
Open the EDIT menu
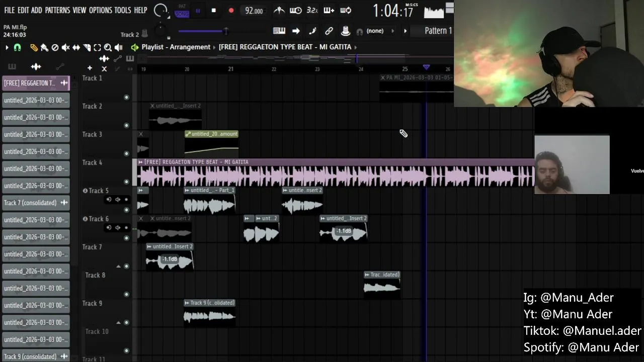[23, 10]
